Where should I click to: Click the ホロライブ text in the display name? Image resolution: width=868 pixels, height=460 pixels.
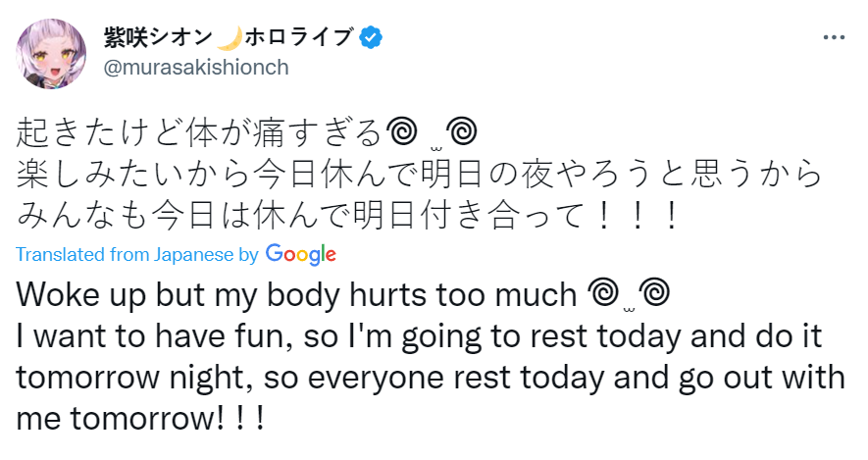click(x=299, y=37)
